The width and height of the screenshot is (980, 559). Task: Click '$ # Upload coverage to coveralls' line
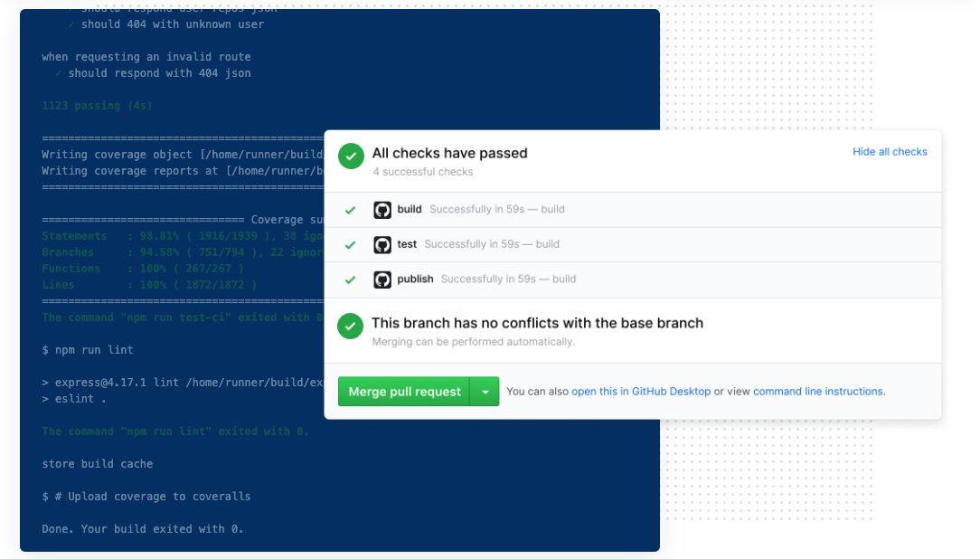pyautogui.click(x=146, y=497)
